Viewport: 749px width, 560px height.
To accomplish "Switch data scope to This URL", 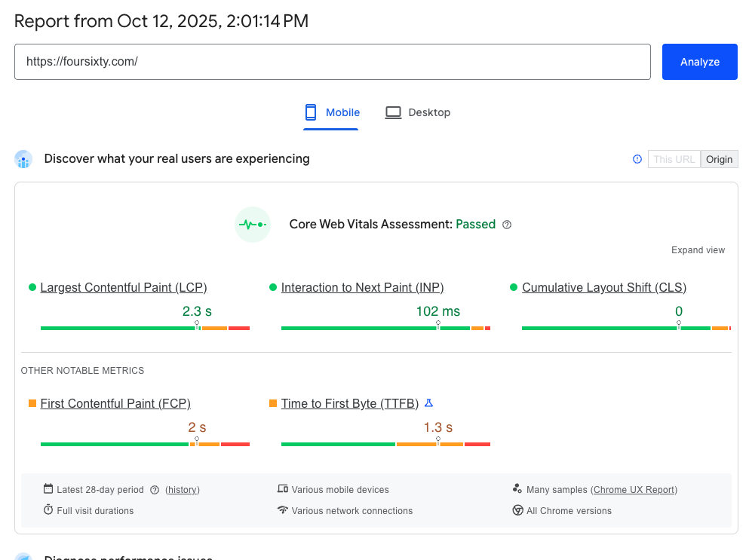I will (x=674, y=159).
